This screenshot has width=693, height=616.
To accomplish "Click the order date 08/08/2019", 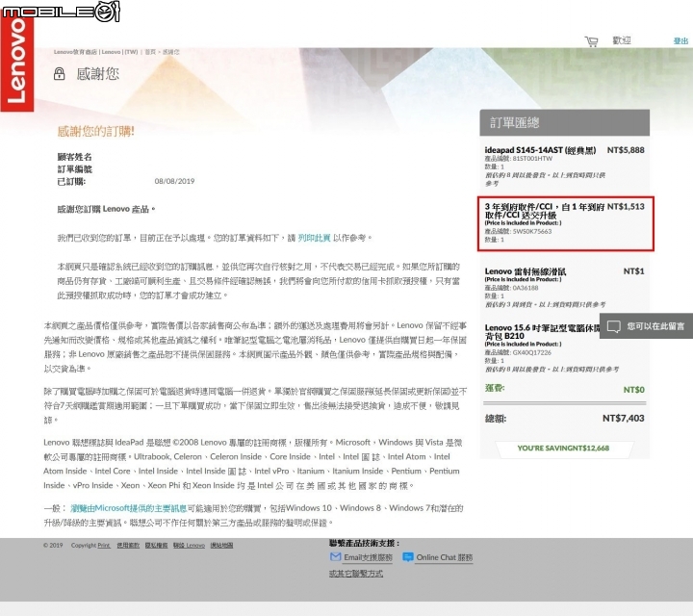I will tap(174, 181).
